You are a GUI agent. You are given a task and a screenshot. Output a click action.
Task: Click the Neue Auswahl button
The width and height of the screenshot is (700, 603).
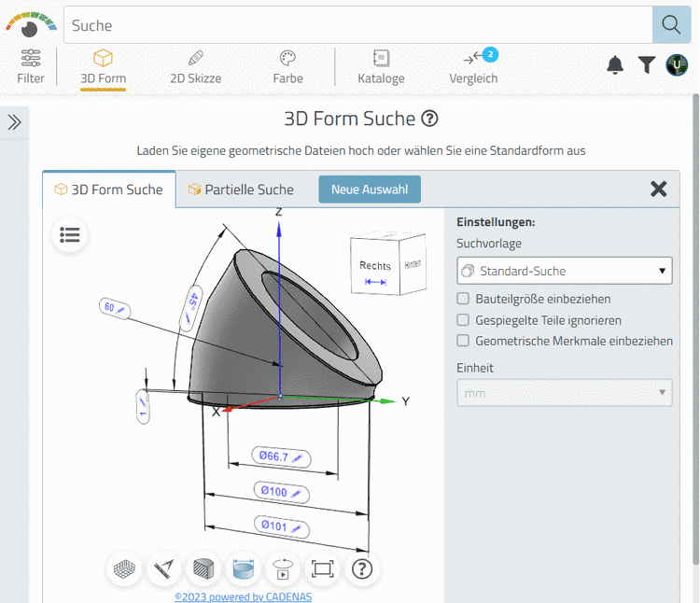[x=370, y=189]
